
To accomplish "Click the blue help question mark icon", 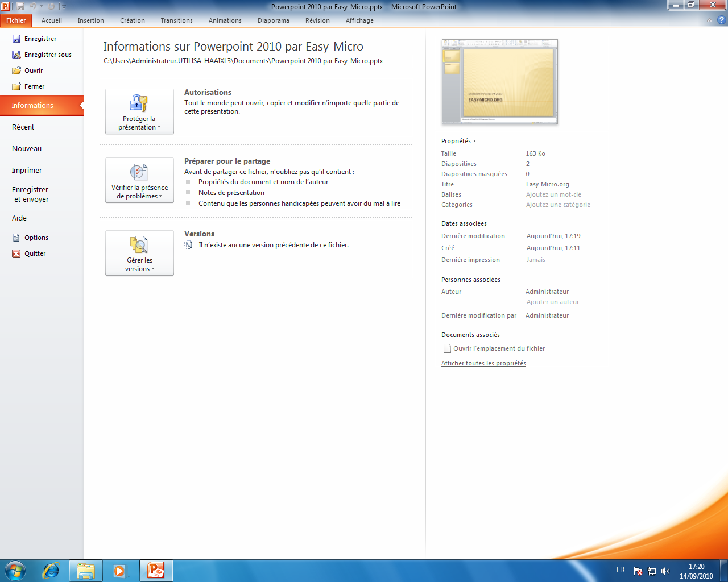I will [721, 20].
